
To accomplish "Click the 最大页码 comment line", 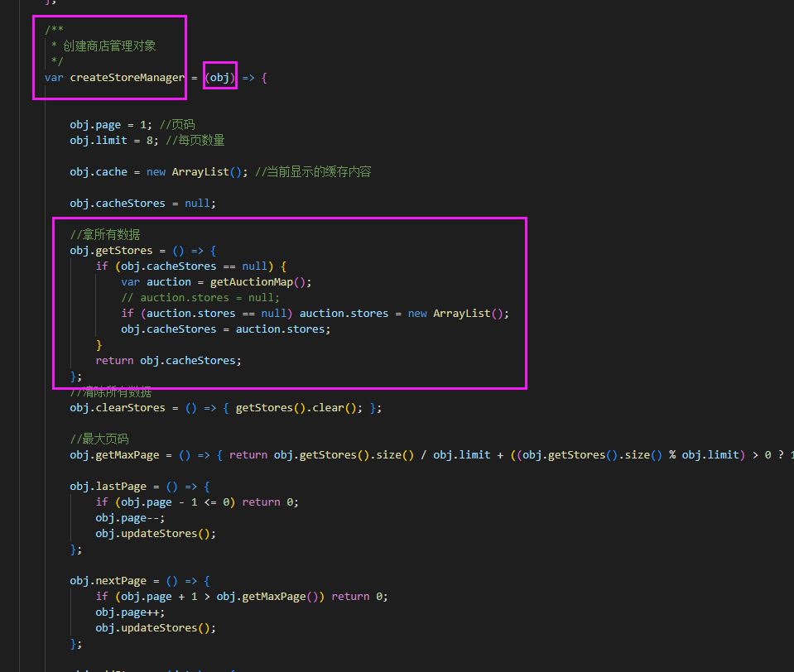I will 99,439.
